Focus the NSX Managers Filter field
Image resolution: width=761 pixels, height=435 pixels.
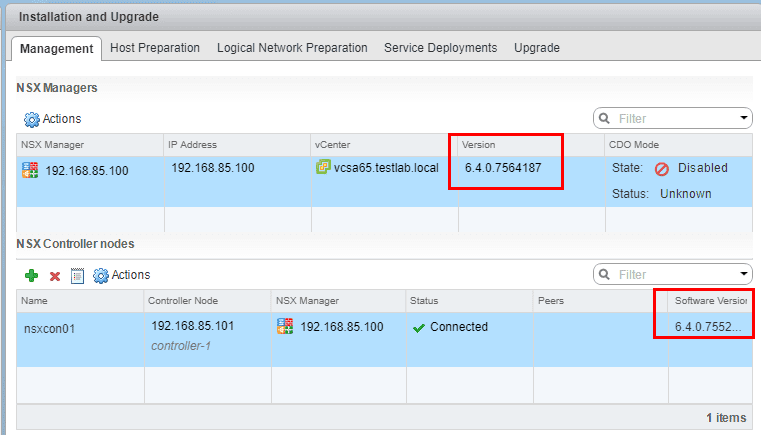[673, 118]
